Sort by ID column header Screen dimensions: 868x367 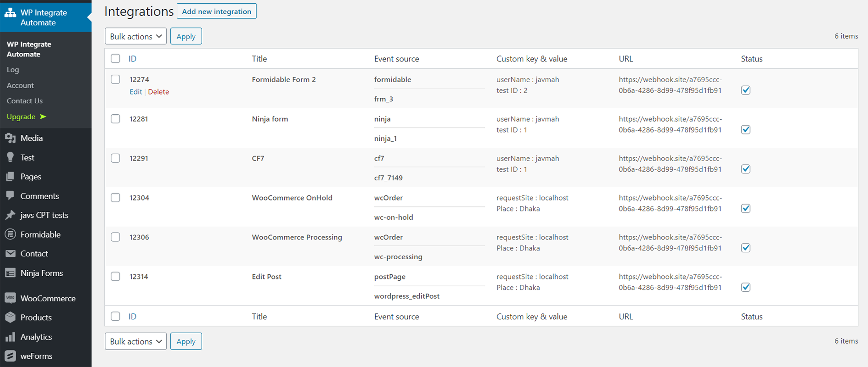coord(132,59)
